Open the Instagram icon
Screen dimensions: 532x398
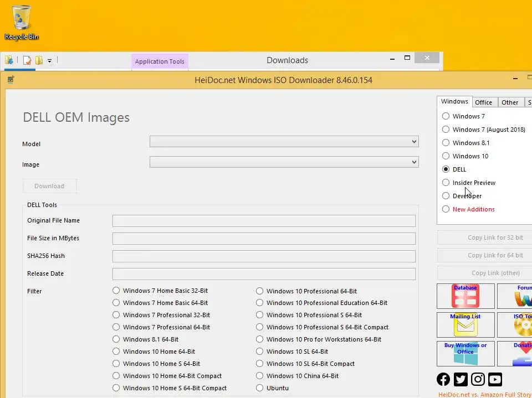(x=478, y=379)
